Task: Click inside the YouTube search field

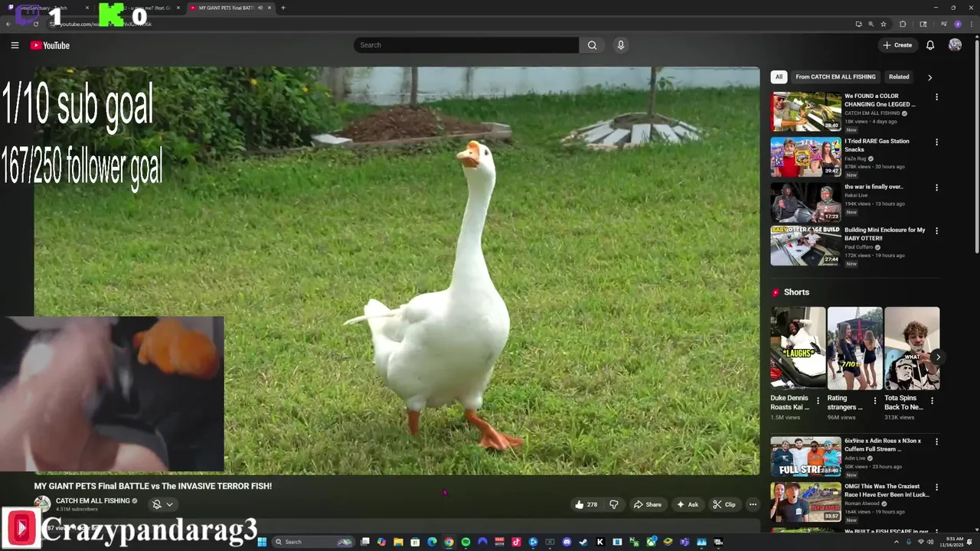Action: click(465, 45)
